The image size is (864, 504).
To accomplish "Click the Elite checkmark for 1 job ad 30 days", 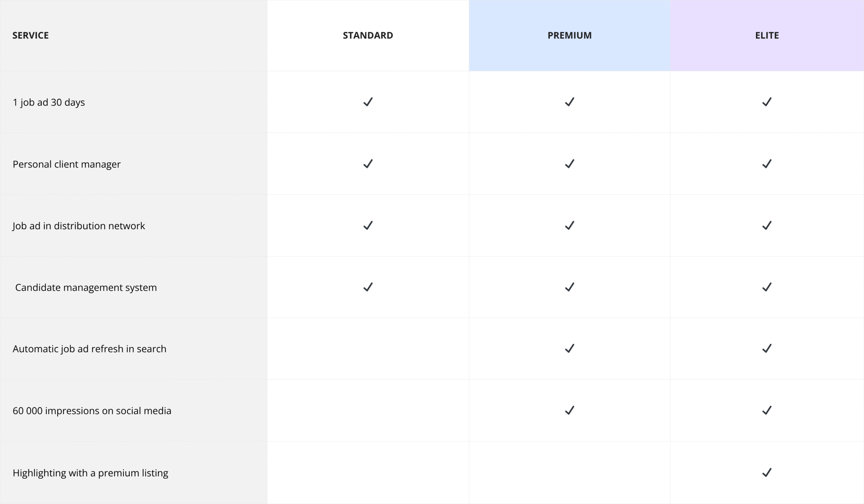I will point(767,102).
